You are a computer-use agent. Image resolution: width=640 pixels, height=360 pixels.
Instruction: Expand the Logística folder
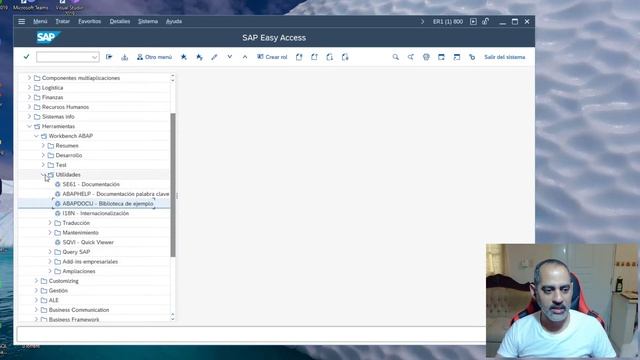29,87
